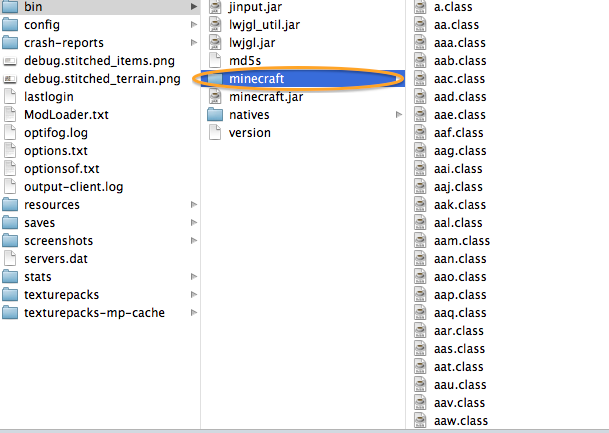This screenshot has width=609, height=433.
Task: Select aae.class file name
Action: pyautogui.click(x=460, y=115)
